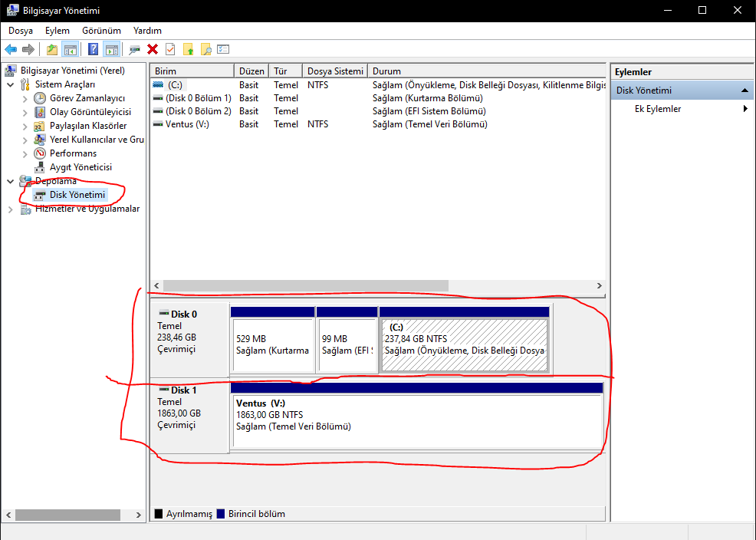Open the Görünüm menu
Viewport: 756px width, 540px height.
tap(101, 31)
